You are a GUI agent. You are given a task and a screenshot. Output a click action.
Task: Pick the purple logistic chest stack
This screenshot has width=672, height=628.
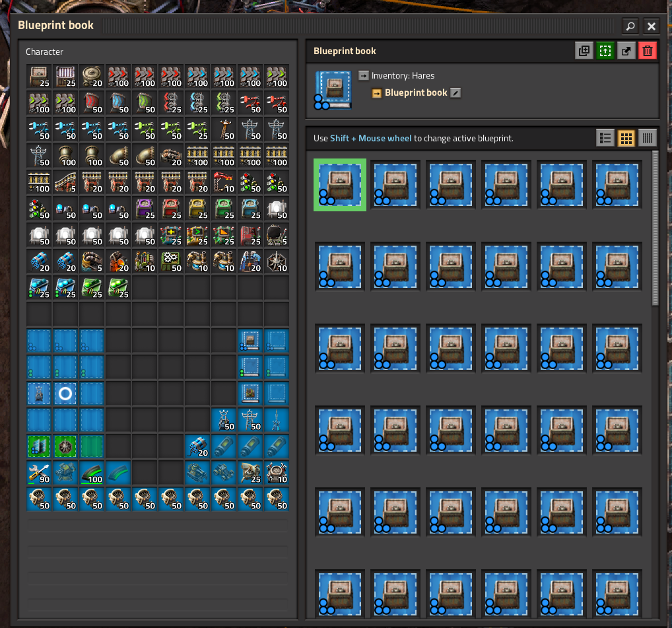145,209
